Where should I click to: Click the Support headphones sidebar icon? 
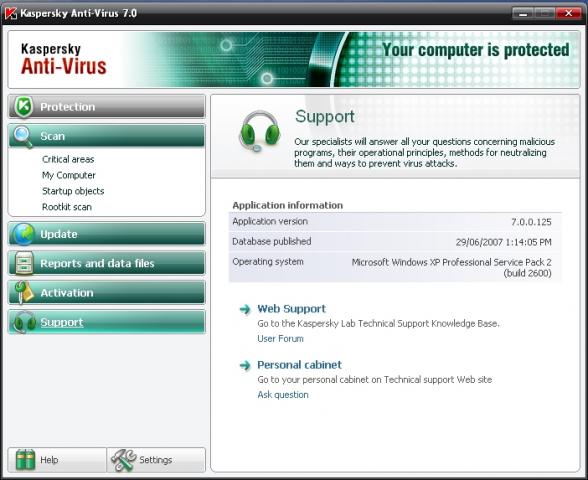point(24,322)
